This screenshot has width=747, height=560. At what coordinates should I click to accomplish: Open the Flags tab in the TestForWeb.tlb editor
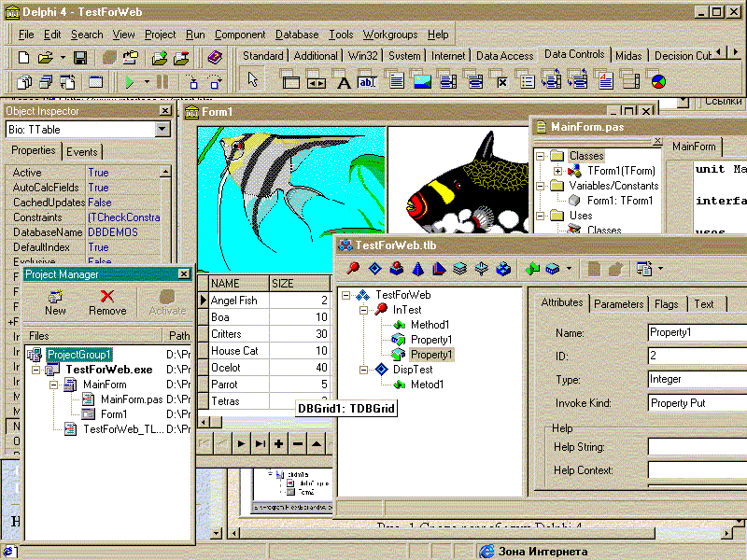tap(666, 304)
